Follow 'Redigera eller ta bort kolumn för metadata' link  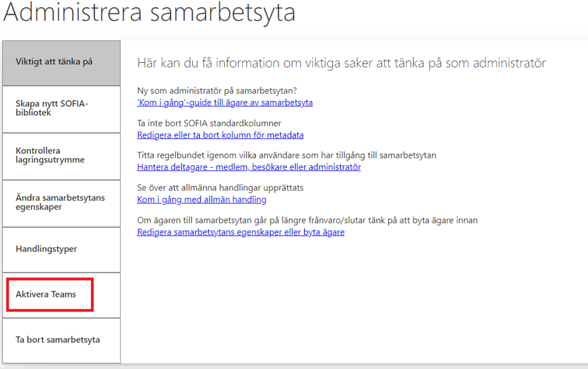220,135
